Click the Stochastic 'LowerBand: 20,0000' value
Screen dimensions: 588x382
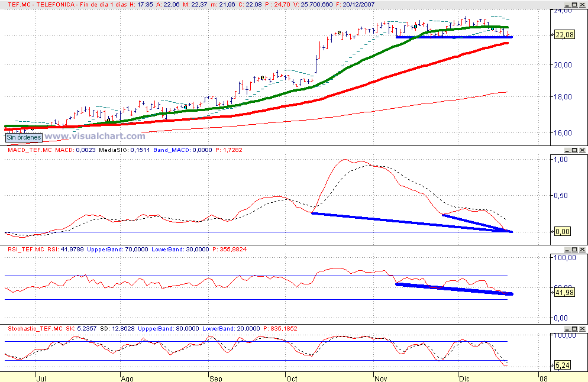pos(231,329)
